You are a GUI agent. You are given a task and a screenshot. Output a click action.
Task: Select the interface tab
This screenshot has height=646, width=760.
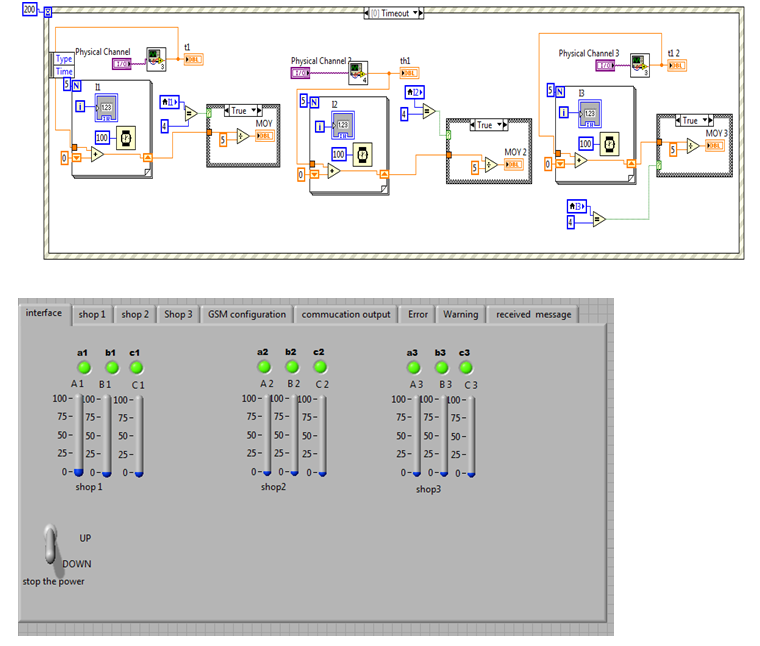[44, 313]
